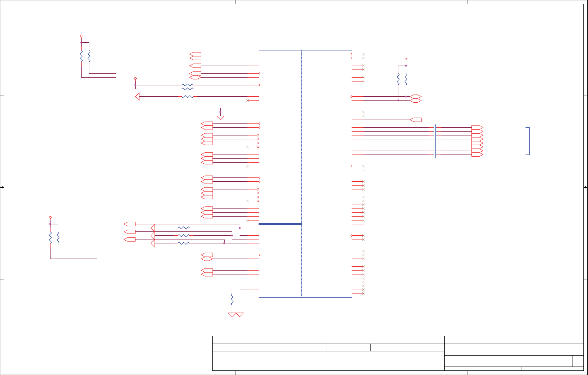The height and width of the screenshot is (375, 588).
Task: Select the thick blue bar inside the IC
Action: pyautogui.click(x=280, y=224)
